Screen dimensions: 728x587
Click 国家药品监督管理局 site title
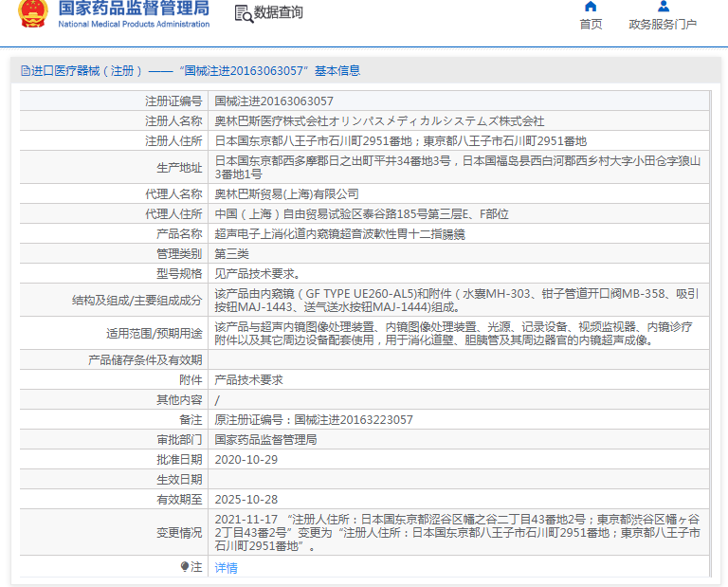pos(134,8)
